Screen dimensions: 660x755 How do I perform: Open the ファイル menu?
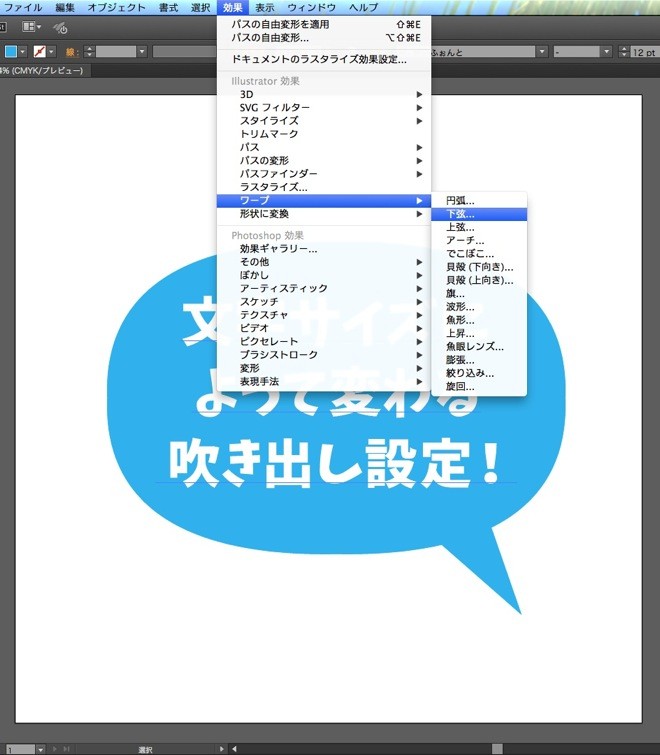(23, 7)
